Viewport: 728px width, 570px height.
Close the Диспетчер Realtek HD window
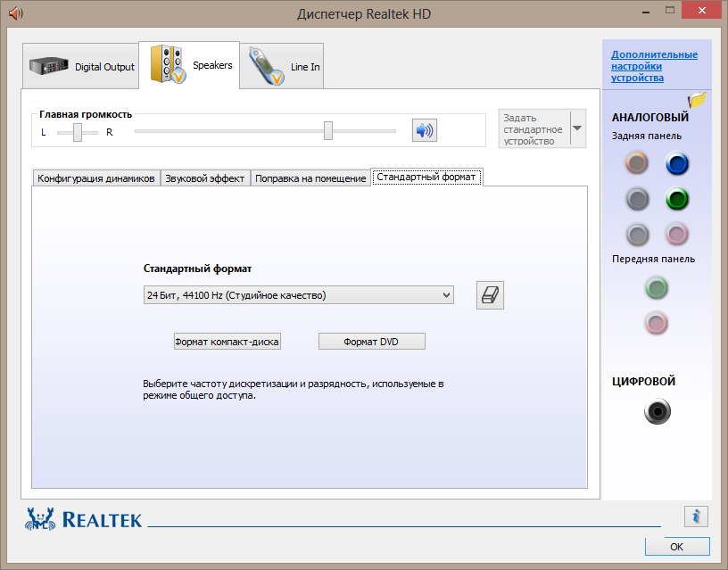701,10
